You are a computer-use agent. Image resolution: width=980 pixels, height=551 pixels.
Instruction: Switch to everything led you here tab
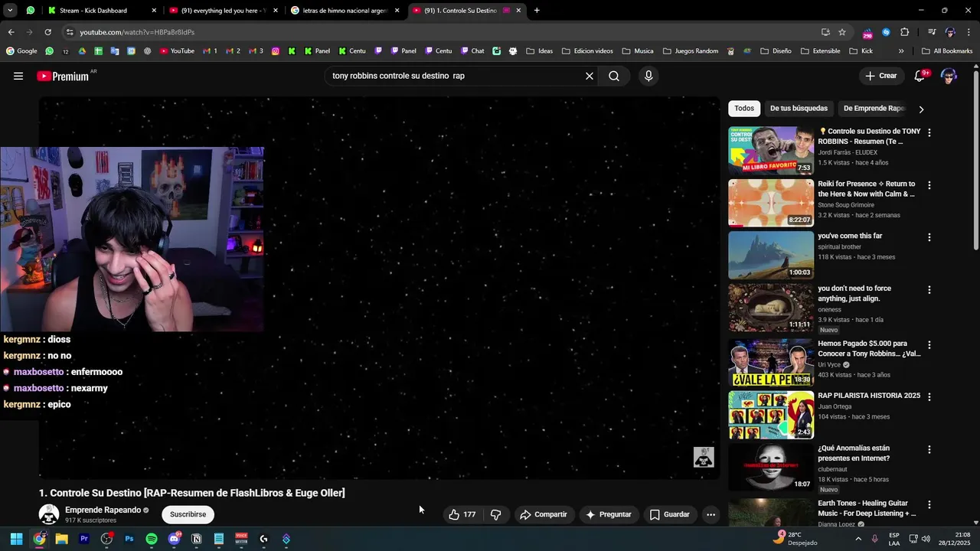224,11
